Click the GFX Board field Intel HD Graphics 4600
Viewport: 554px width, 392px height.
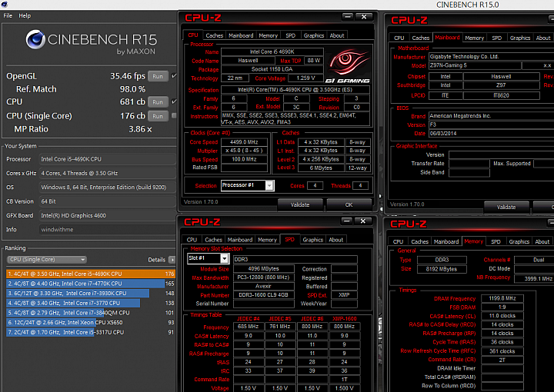tap(108, 215)
